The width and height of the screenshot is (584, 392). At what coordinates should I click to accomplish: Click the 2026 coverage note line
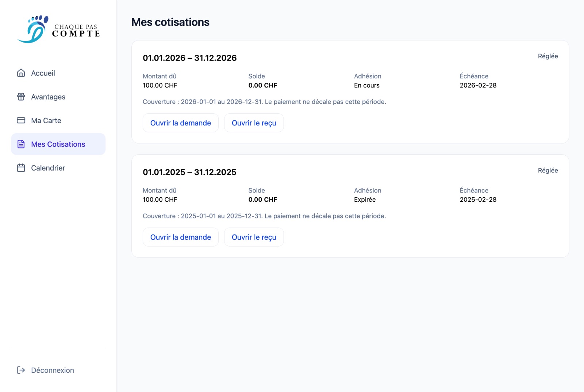coord(264,102)
